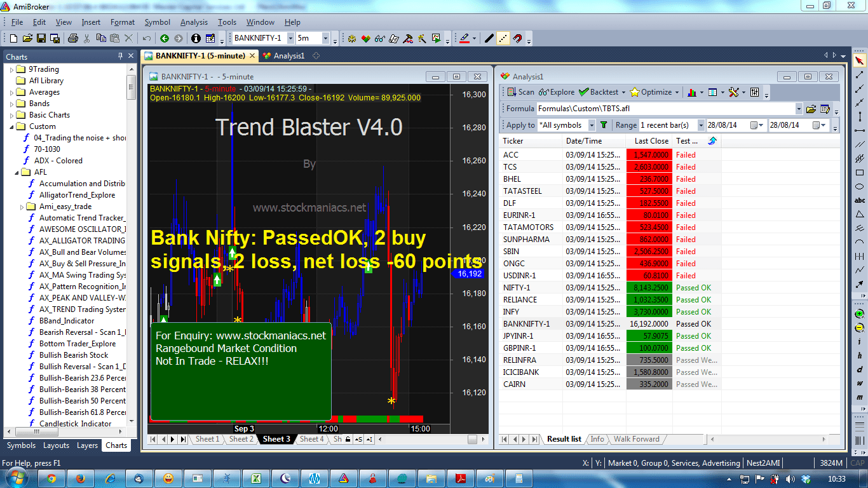The image size is (868, 488).
Task: Select the triangle drawing tool
Action: [859, 214]
